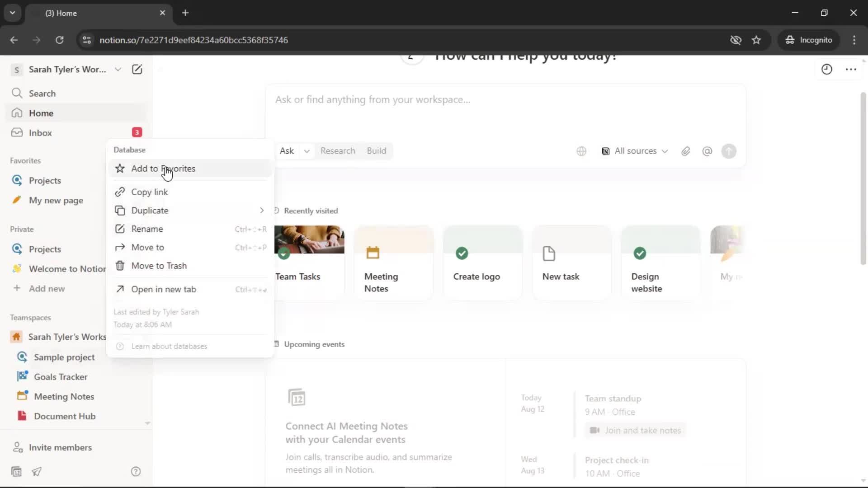This screenshot has width=868, height=488.
Task: Click Learn about databases link
Action: pos(169,346)
